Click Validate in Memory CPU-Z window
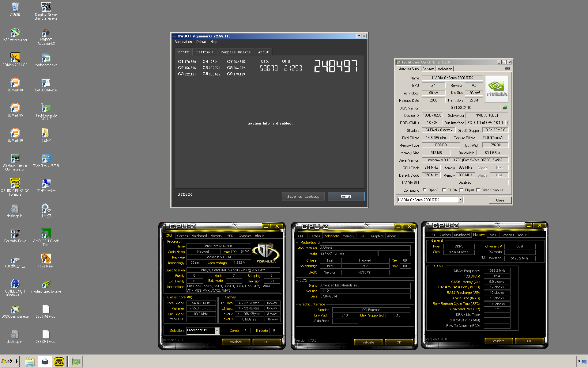 (x=499, y=341)
